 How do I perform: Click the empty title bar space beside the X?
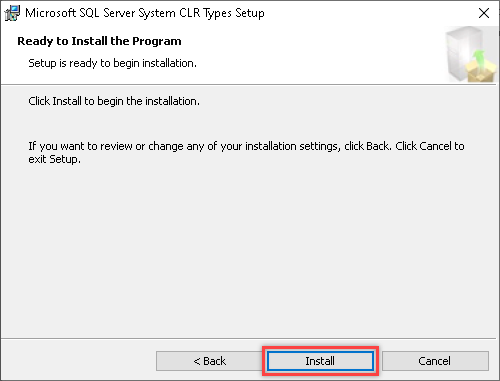367,13
